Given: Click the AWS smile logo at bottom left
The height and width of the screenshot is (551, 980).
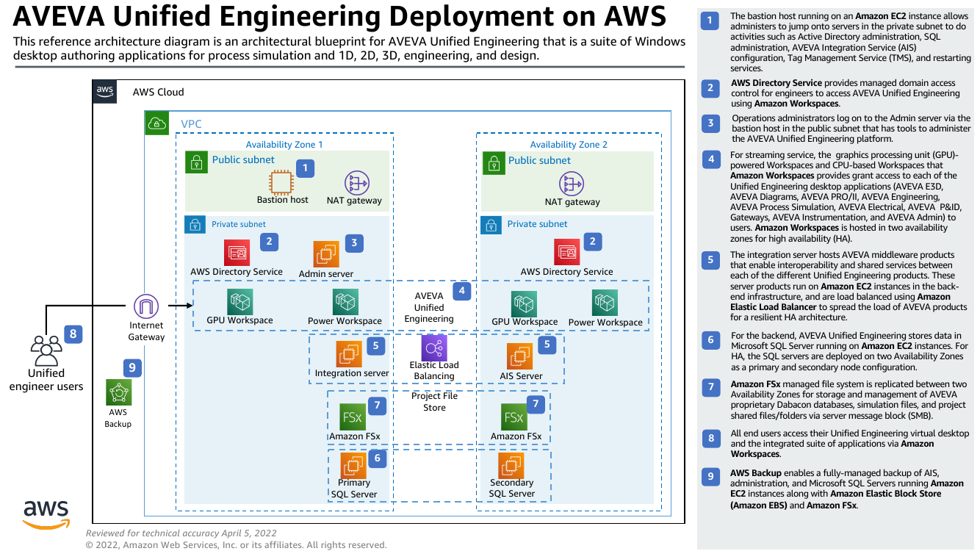Looking at the screenshot, I should tap(46, 515).
